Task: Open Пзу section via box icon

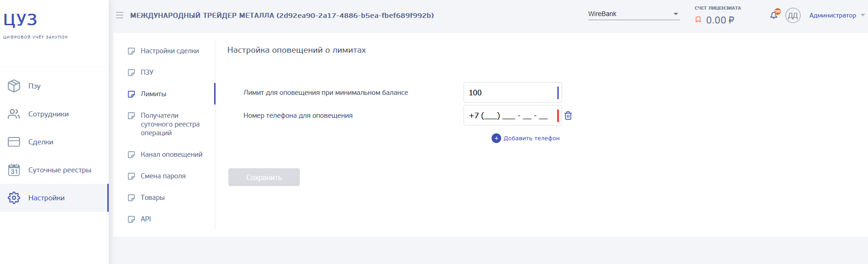Action: 14,86
